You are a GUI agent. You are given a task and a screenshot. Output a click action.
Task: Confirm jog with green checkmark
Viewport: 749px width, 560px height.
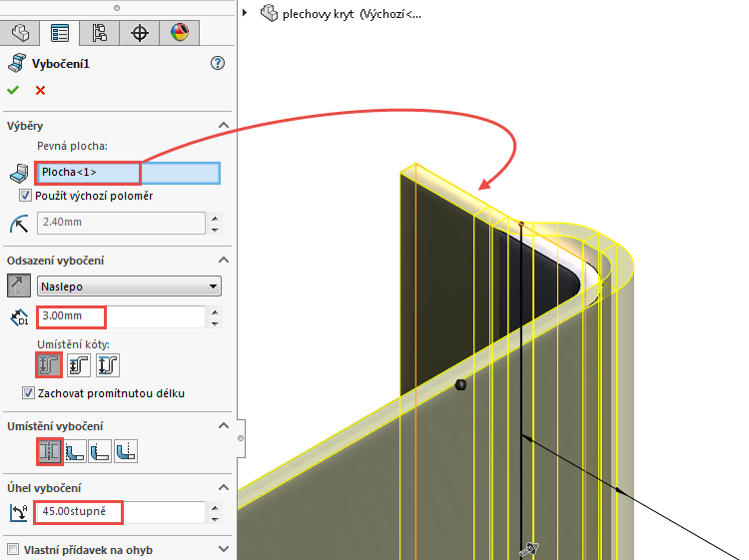click(x=13, y=90)
